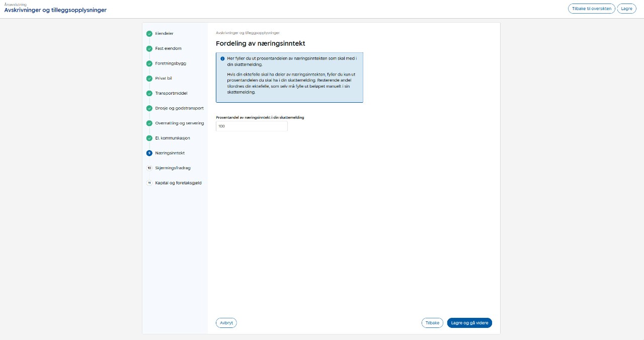Jump to Kapital og foretaksgjeld step
644x340 pixels.
click(178, 183)
